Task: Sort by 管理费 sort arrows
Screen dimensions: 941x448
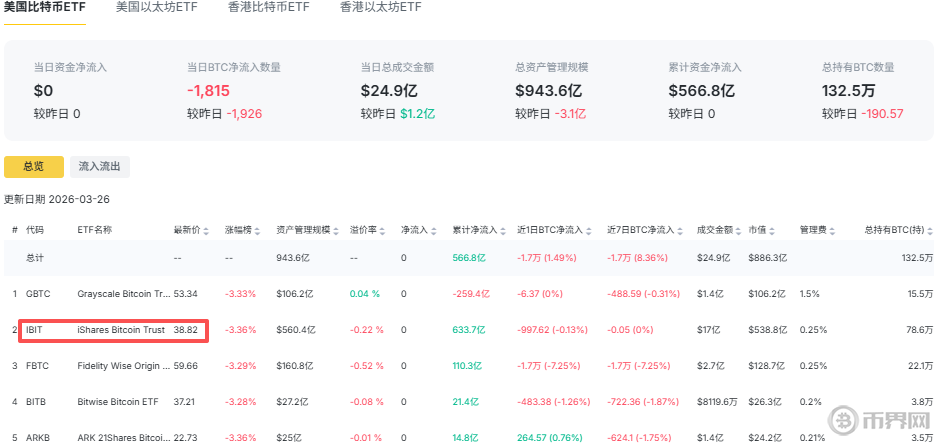Action: 832,230
